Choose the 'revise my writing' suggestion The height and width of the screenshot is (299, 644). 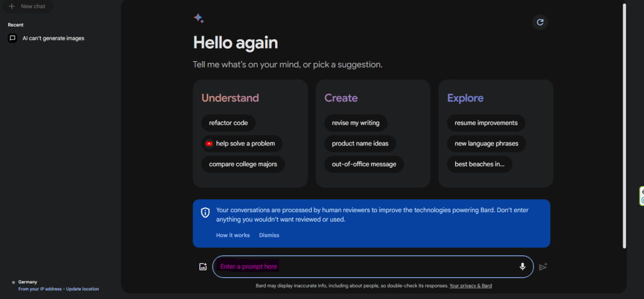click(356, 123)
